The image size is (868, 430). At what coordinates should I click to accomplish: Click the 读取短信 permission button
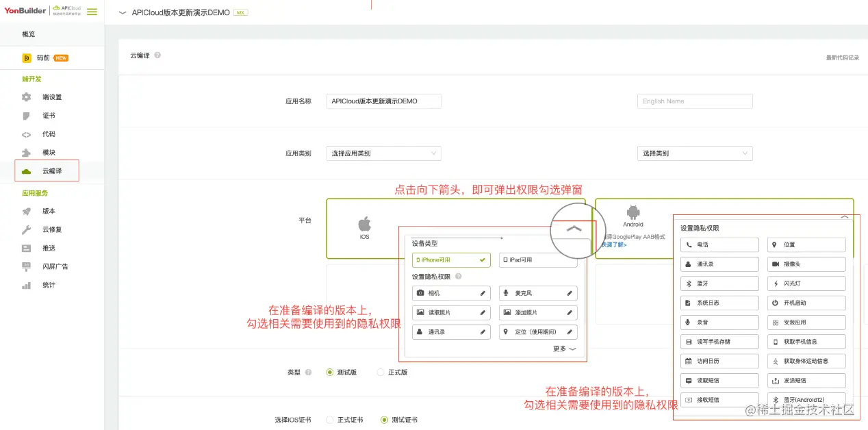point(720,380)
